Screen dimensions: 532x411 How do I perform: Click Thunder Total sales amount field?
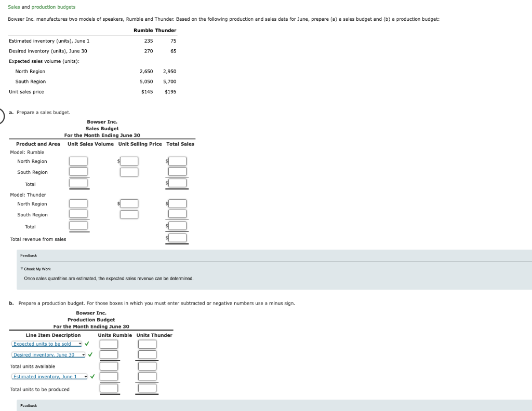tap(178, 226)
